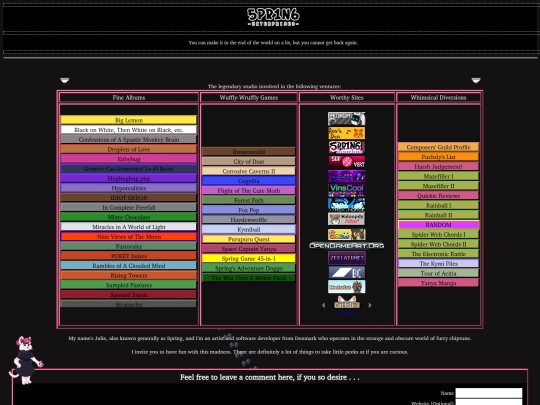Open the Spring Game 45-in-1 entry
The image size is (540, 405).
tap(249, 258)
